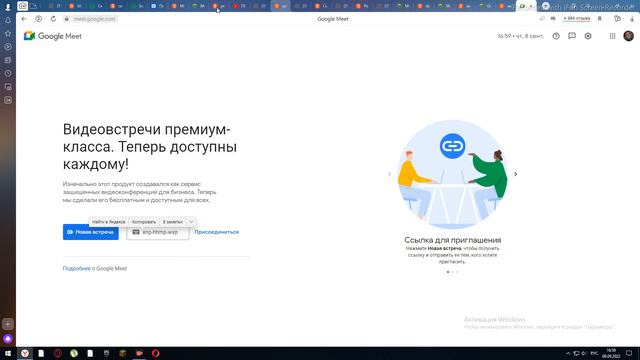Open the collections icon in browser sidebar
This screenshot has height=360, width=640.
(8, 60)
